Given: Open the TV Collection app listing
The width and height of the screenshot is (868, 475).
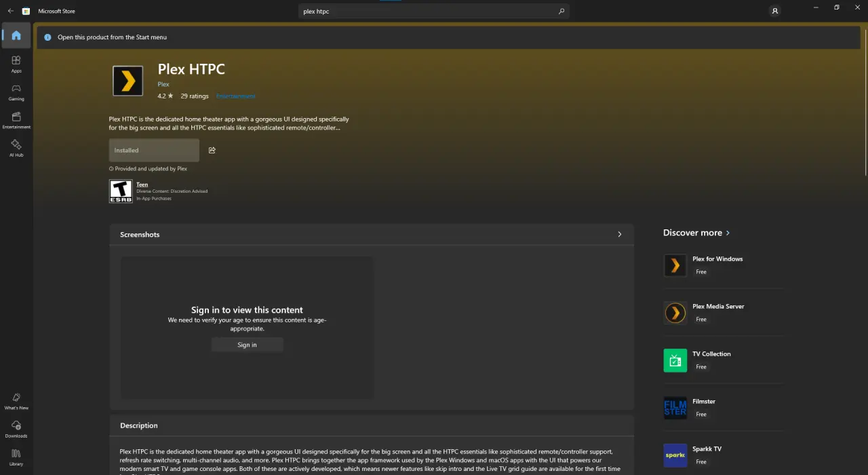Looking at the screenshot, I should [723, 360].
